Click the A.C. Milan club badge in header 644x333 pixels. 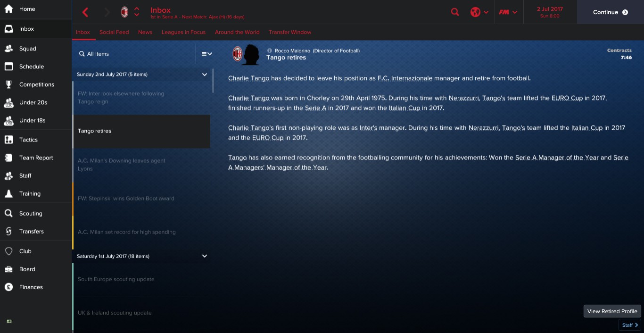point(124,12)
